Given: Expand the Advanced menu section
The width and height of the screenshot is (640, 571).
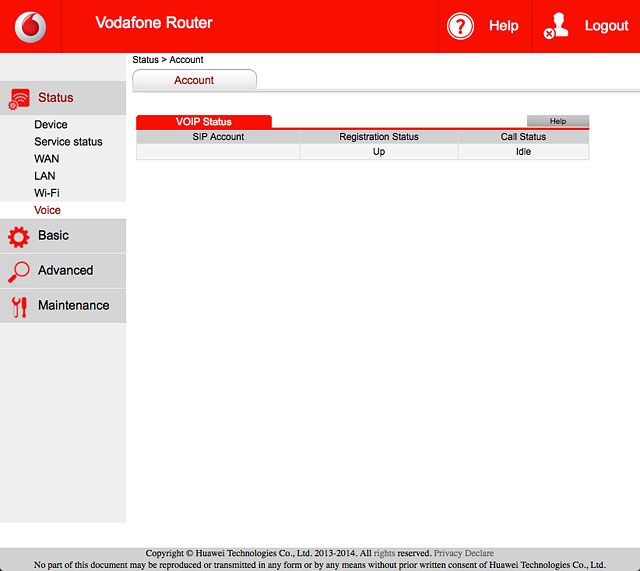Looking at the screenshot, I should [x=63, y=271].
